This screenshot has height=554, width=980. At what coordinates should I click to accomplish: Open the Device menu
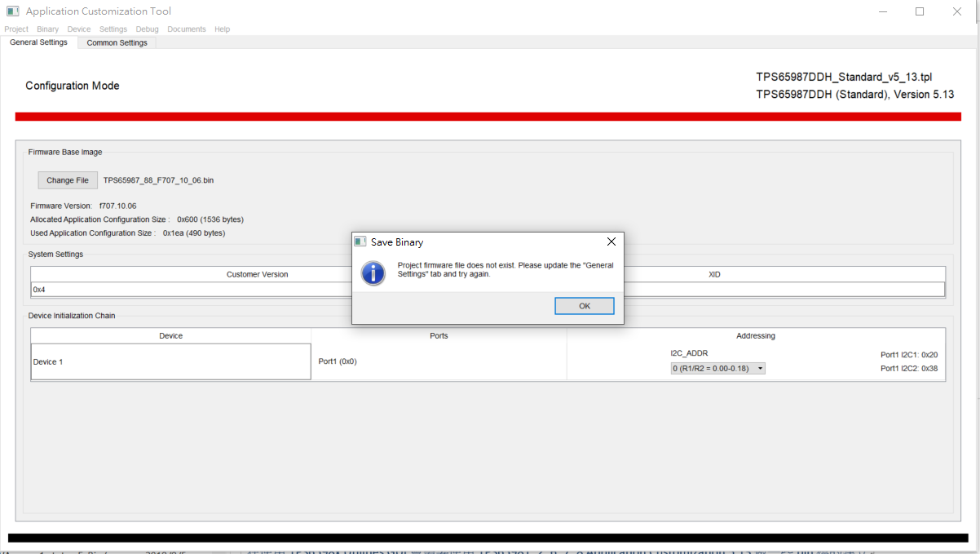(79, 29)
